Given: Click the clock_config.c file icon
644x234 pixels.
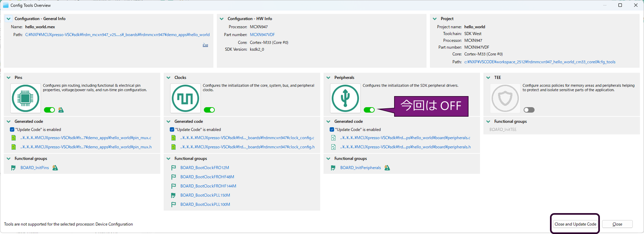Looking at the screenshot, I should pos(174,138).
